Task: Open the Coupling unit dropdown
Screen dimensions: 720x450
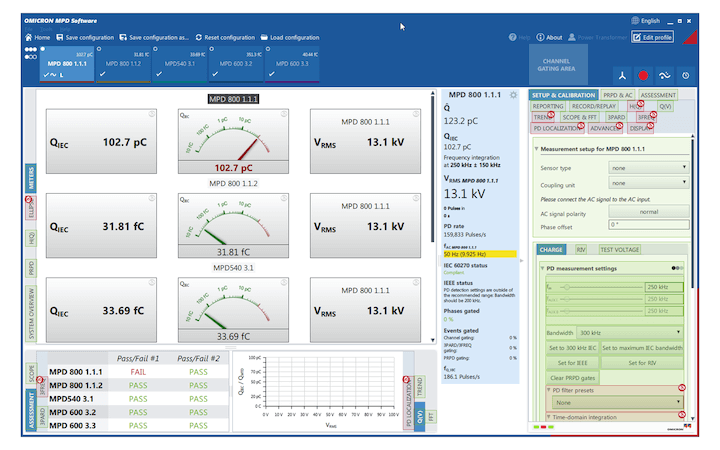Action: (646, 183)
